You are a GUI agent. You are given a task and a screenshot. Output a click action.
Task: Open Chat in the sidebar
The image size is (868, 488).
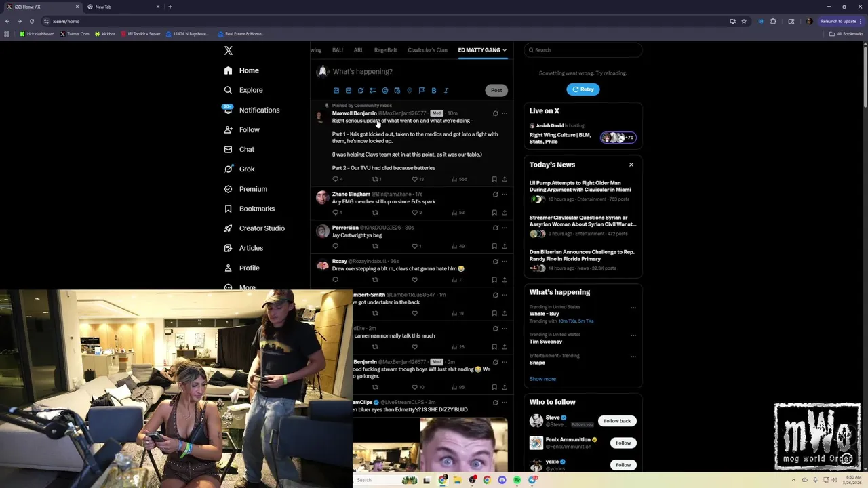pyautogui.click(x=239, y=149)
